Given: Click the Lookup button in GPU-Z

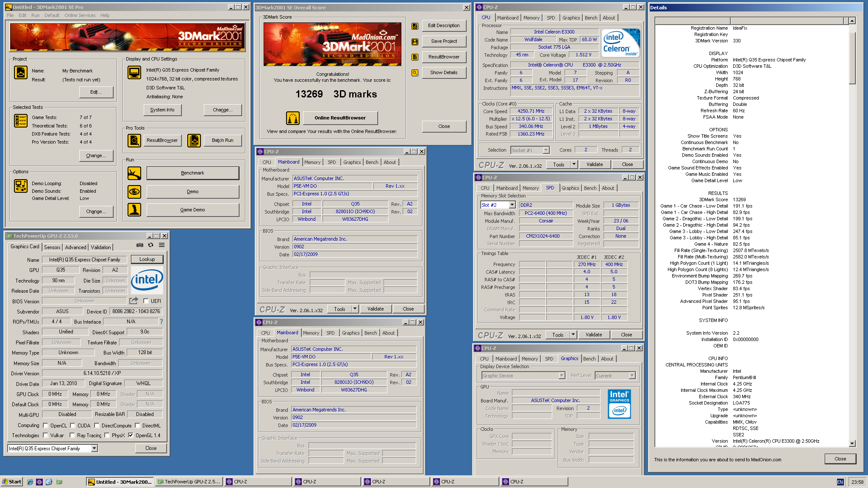Looking at the screenshot, I should (147, 259).
